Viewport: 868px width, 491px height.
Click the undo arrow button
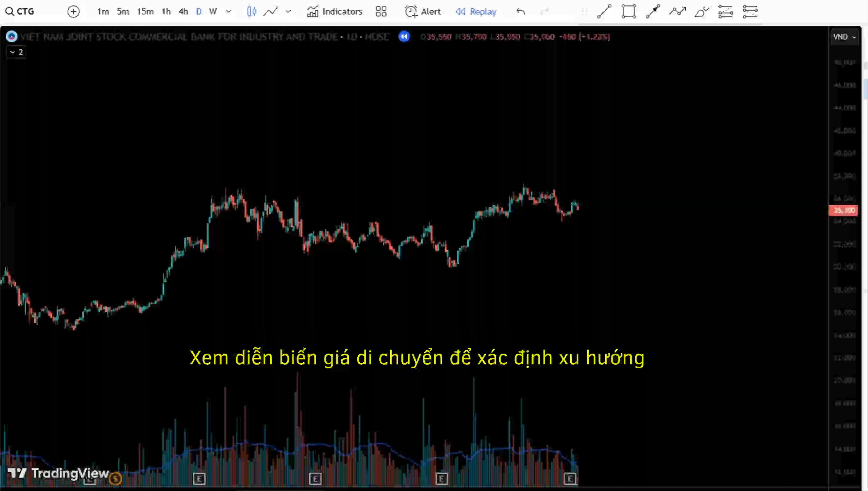(520, 11)
